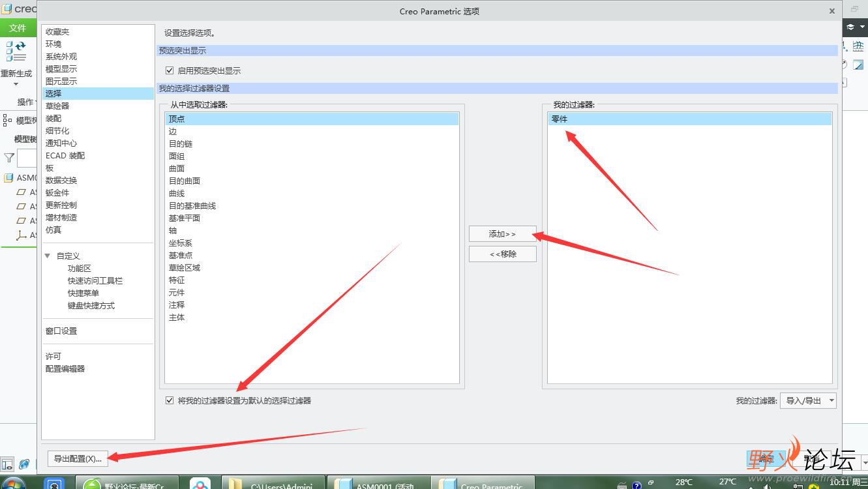The height and width of the screenshot is (489, 868).
Task: Select 基准点 in the filter list
Action: coord(312,255)
